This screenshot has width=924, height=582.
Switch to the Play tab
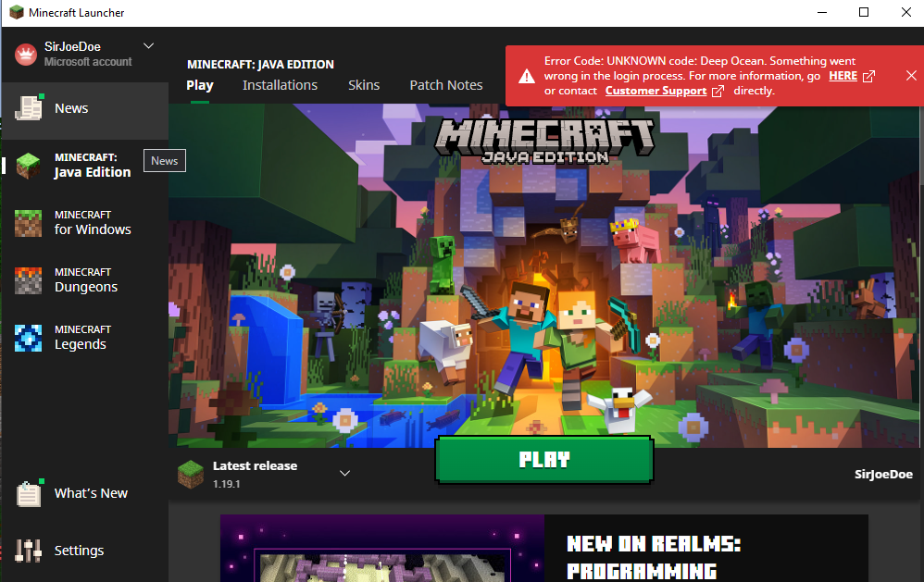pos(200,85)
